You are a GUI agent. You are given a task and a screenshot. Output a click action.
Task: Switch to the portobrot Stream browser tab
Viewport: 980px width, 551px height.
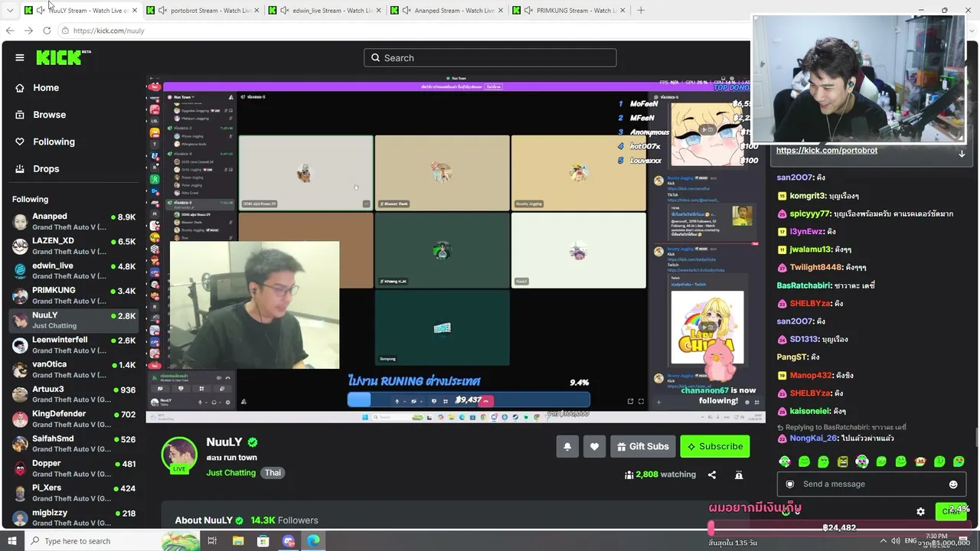tap(203, 11)
